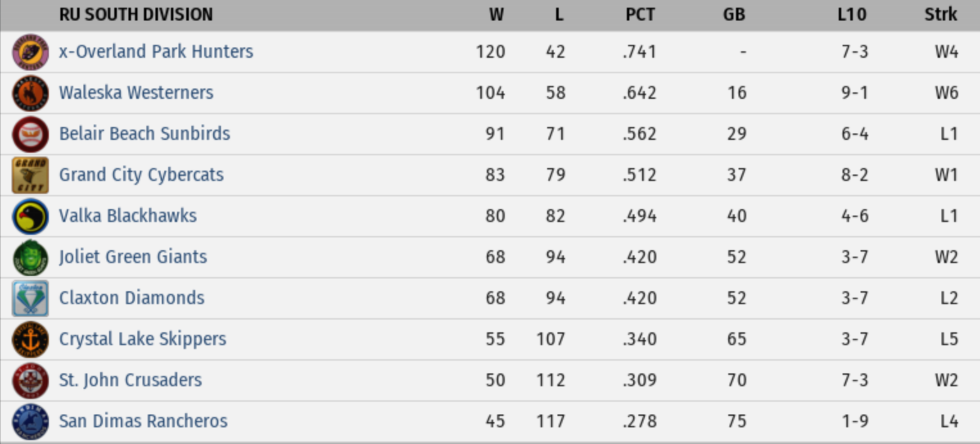The height and width of the screenshot is (444, 980).
Task: Click the RU SOUTH DIVISION header
Action: [136, 14]
